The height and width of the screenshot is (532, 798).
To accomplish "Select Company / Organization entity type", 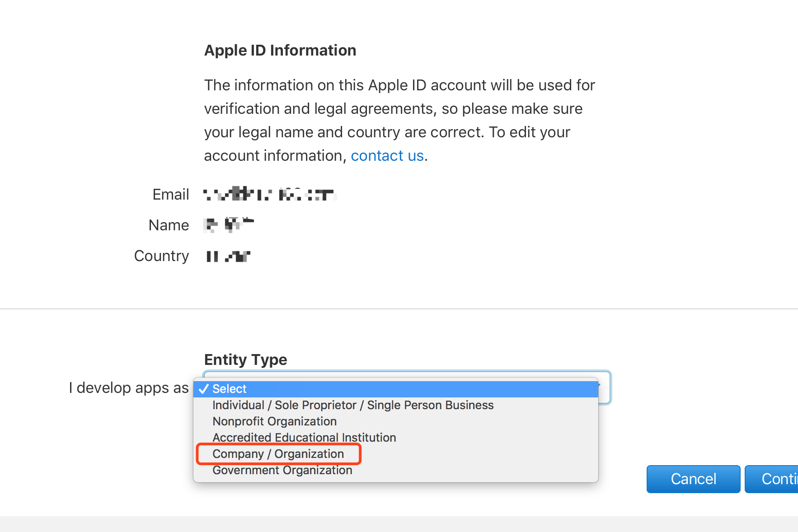I will [x=396, y=454].
